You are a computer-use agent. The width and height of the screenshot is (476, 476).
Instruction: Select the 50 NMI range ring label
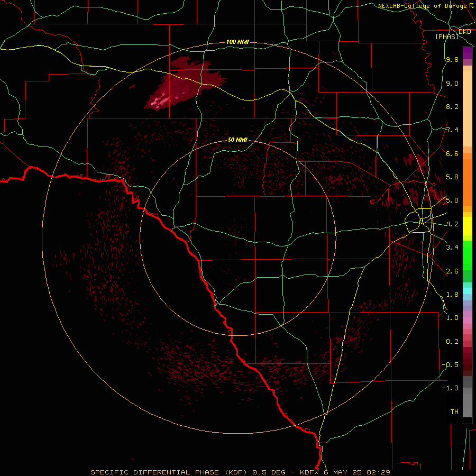pos(237,140)
